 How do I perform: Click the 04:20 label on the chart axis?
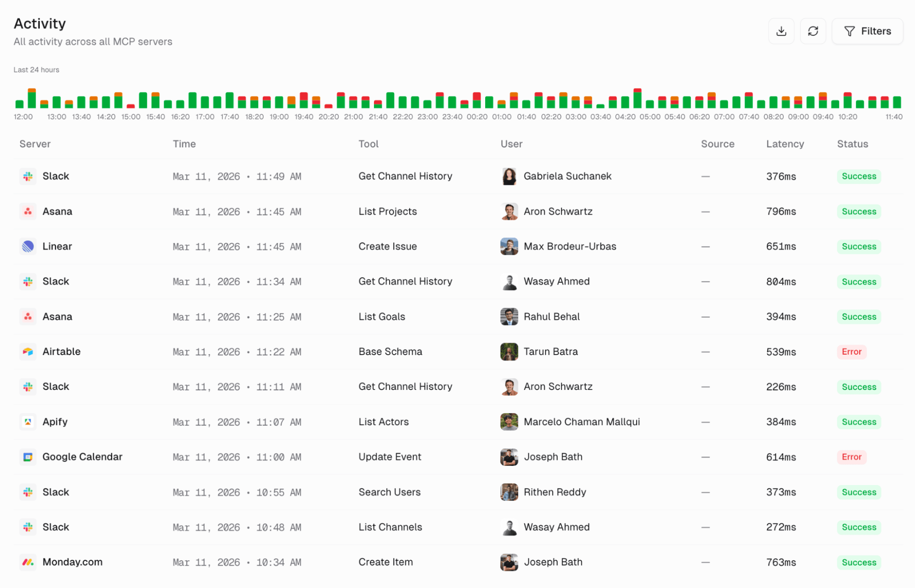point(625,117)
